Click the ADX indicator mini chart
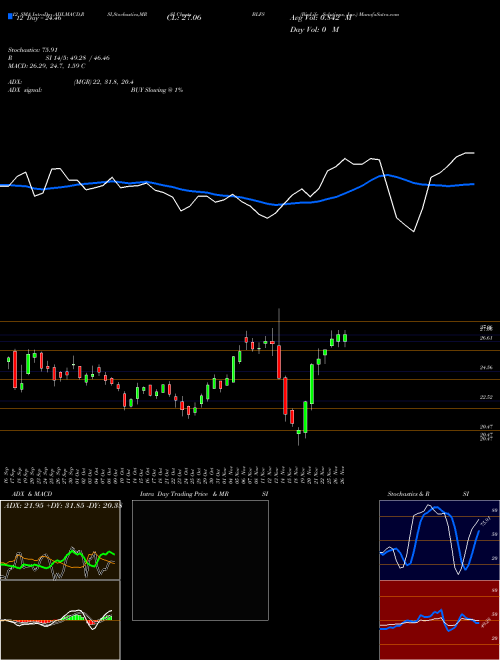 pyautogui.click(x=60, y=540)
